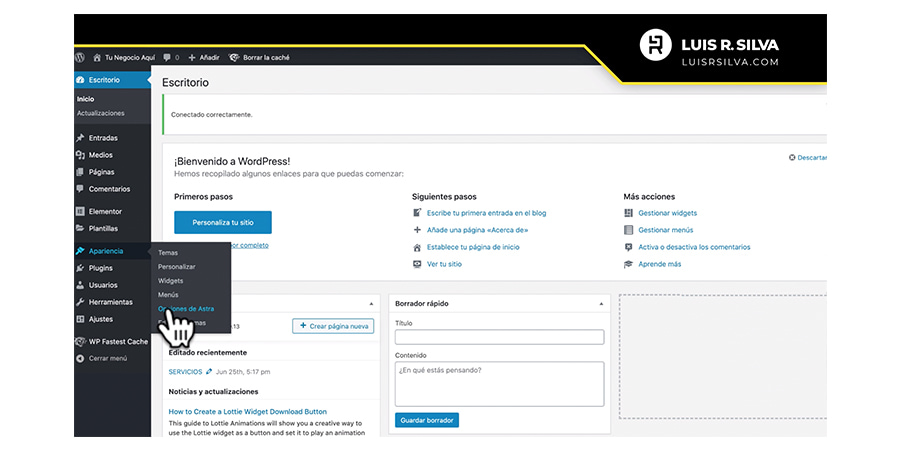Click the menus icon beside Gestionar menús
Viewport: 900px width, 450px height.
click(628, 230)
